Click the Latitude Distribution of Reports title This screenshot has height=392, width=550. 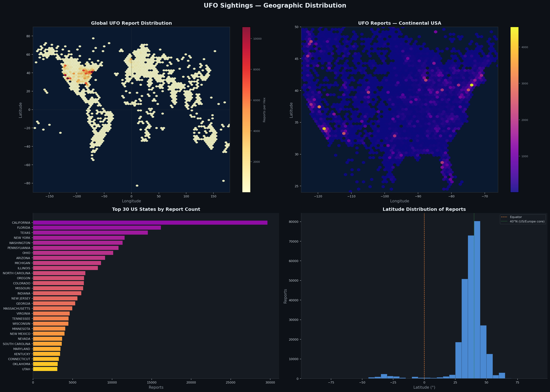(x=424, y=209)
